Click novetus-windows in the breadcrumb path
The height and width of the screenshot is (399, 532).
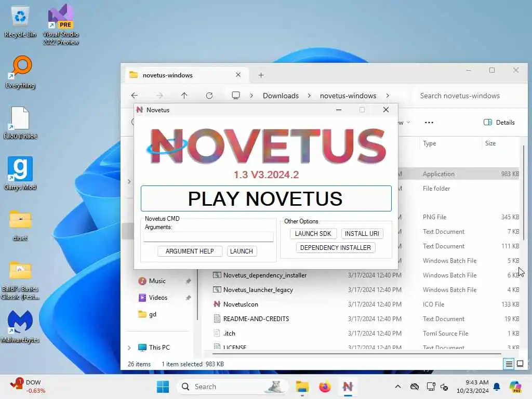pos(348,96)
